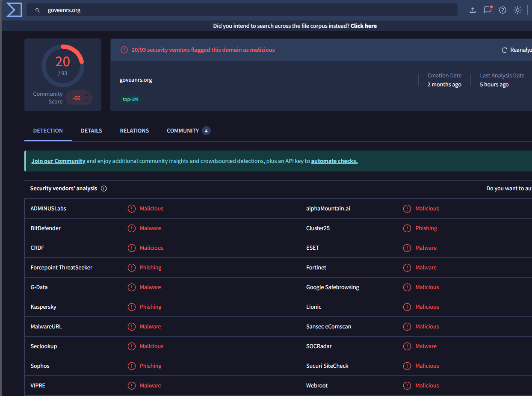Click the VirusTotal logo icon
Image resolution: width=532 pixels, height=396 pixels.
pyautogui.click(x=14, y=10)
